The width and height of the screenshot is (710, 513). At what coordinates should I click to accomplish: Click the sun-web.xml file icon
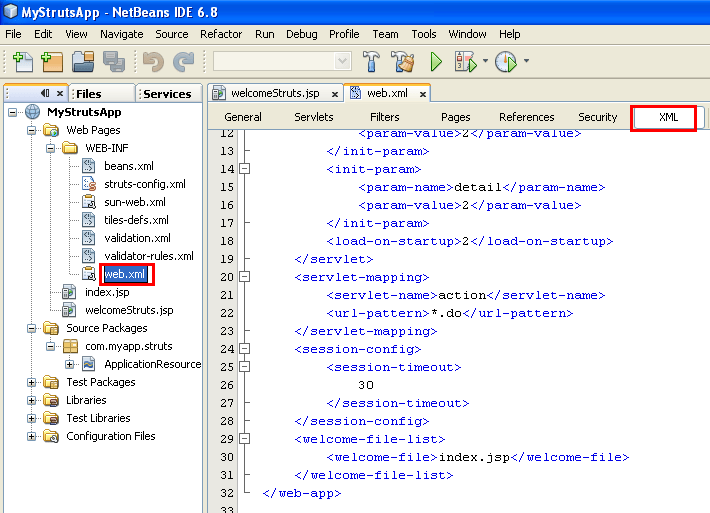(89, 202)
